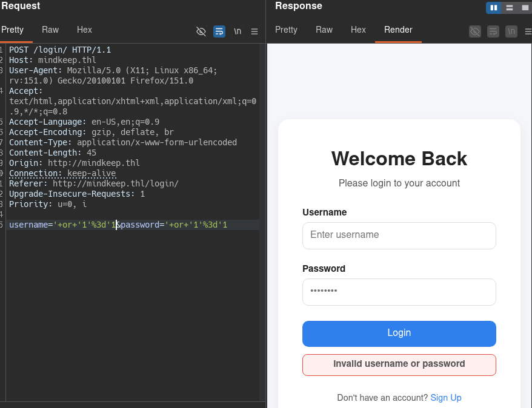
Task: Click the 'Priority: u=0, i' header line
Action: (48, 205)
